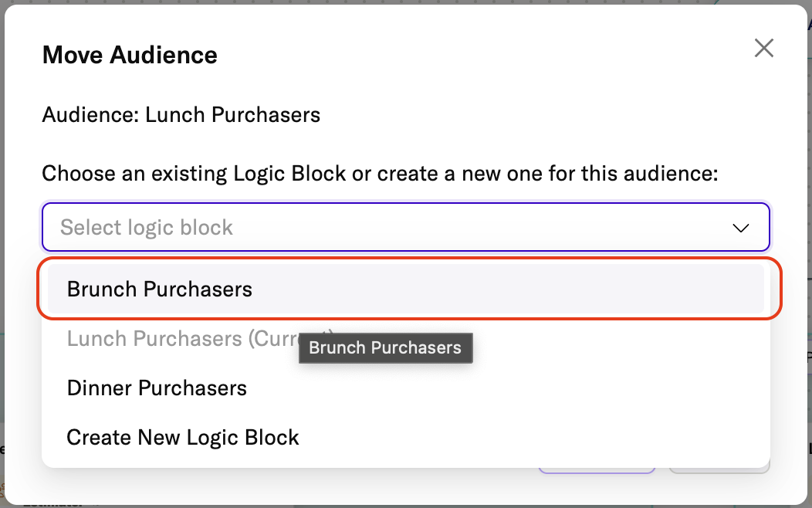Image resolution: width=812 pixels, height=508 pixels.
Task: Click the chevron on the logic block selector
Action: 740,228
